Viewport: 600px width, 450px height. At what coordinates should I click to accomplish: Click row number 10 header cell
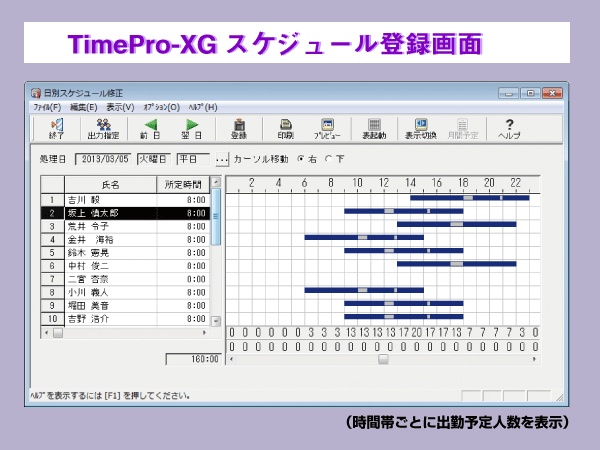53,319
